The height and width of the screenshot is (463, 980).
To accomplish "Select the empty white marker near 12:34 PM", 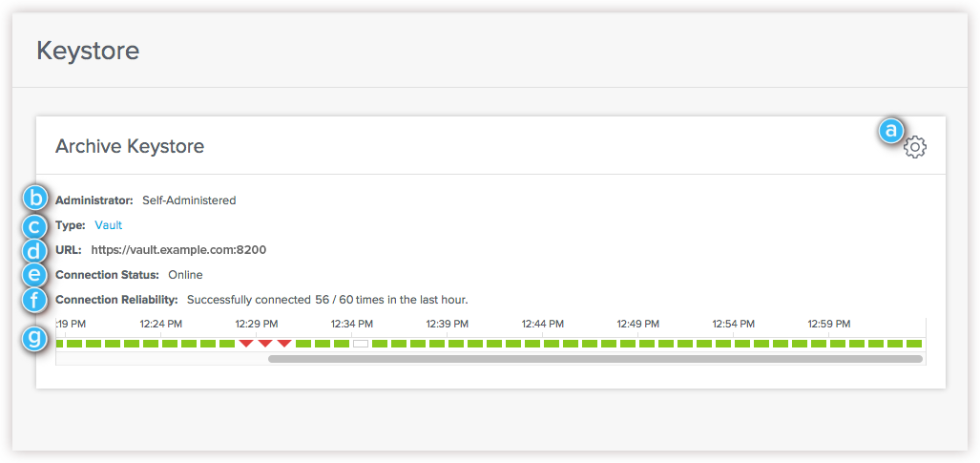I will pyautogui.click(x=361, y=344).
